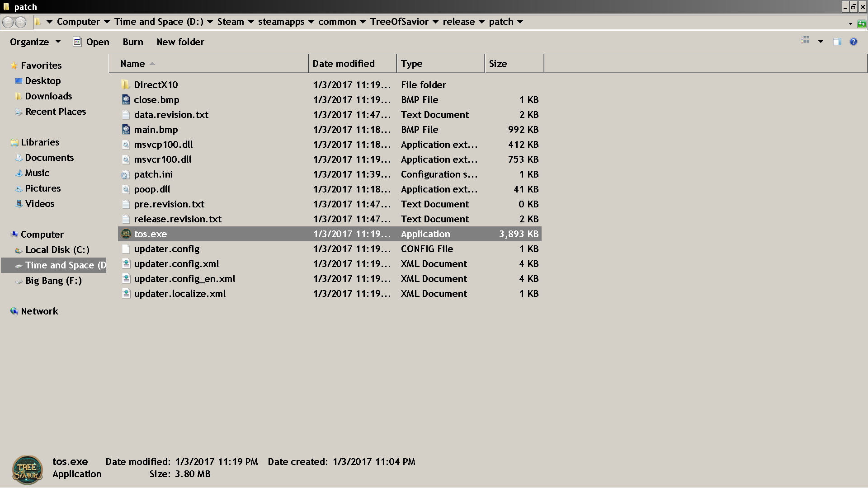
Task: Click the Burn toolbar button
Action: pos(132,42)
